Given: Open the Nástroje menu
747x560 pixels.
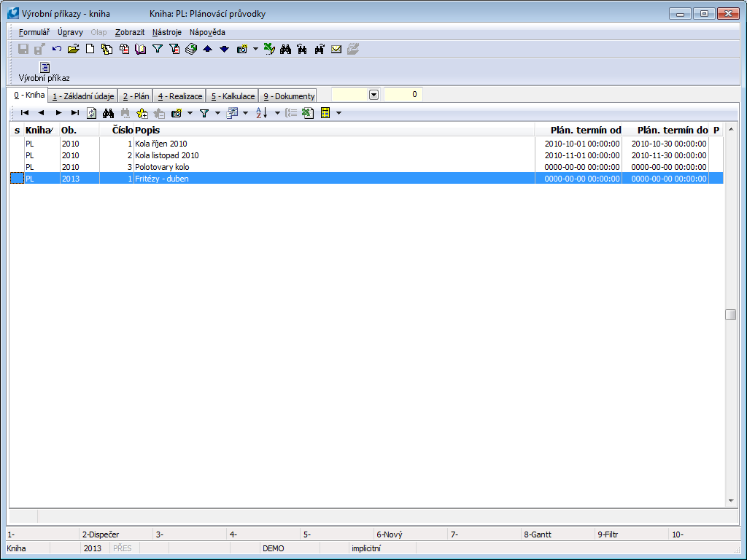Looking at the screenshot, I should click(x=167, y=32).
